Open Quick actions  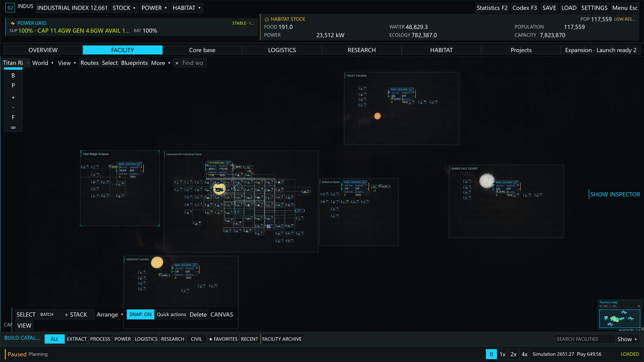coord(171,315)
